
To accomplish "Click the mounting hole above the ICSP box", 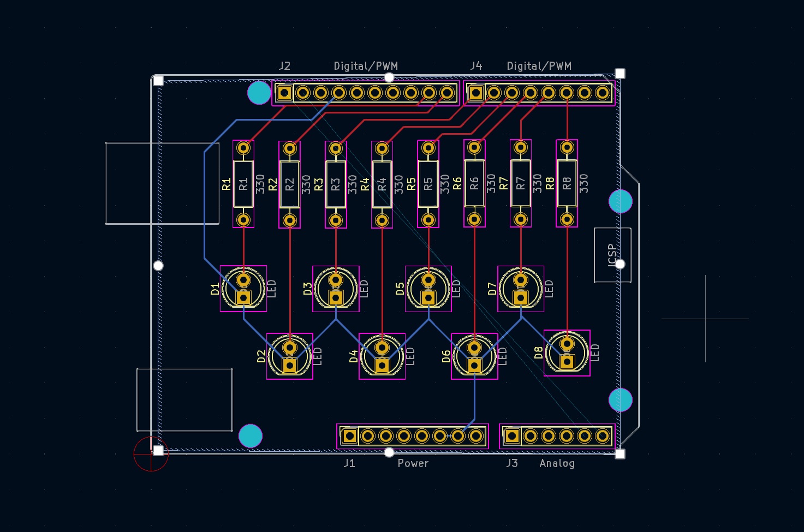I will [621, 201].
